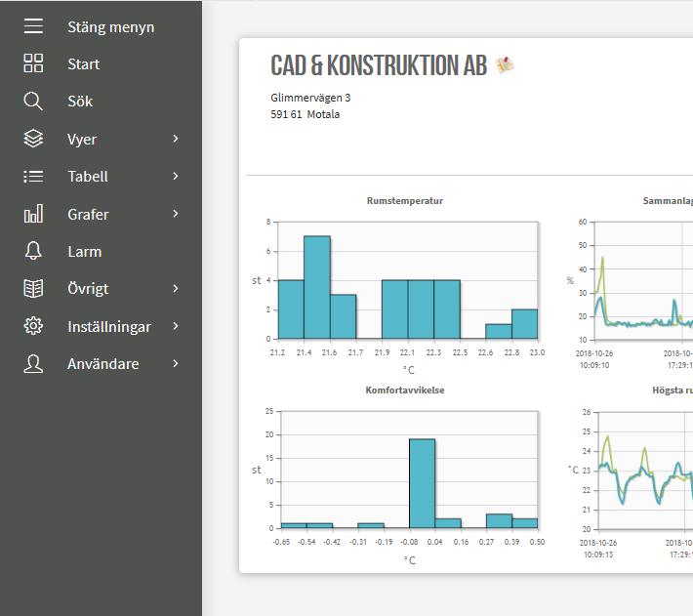Click the tallest bar in Rumstemperatur histogram
Viewport: 693px width, 616px height.
click(x=317, y=287)
